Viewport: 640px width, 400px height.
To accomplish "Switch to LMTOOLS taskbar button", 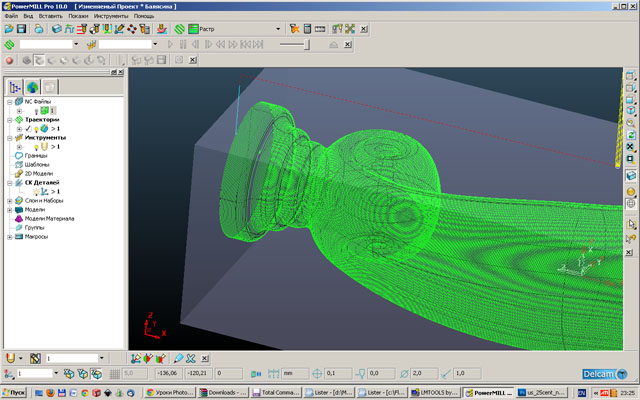I will (x=434, y=393).
